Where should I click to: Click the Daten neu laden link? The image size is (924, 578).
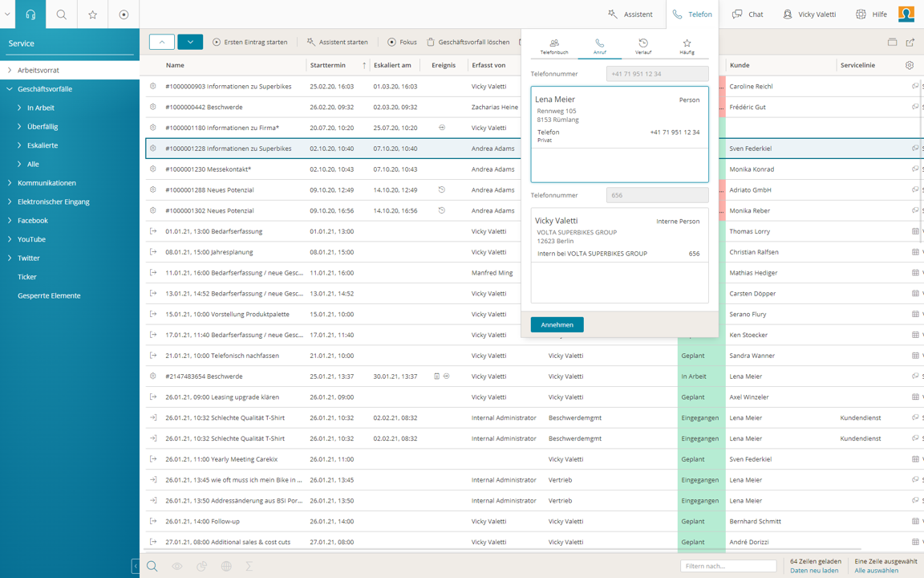(x=814, y=571)
